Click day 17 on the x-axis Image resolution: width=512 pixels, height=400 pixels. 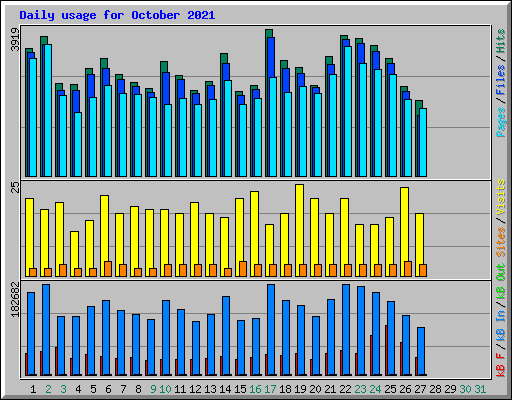point(270,389)
